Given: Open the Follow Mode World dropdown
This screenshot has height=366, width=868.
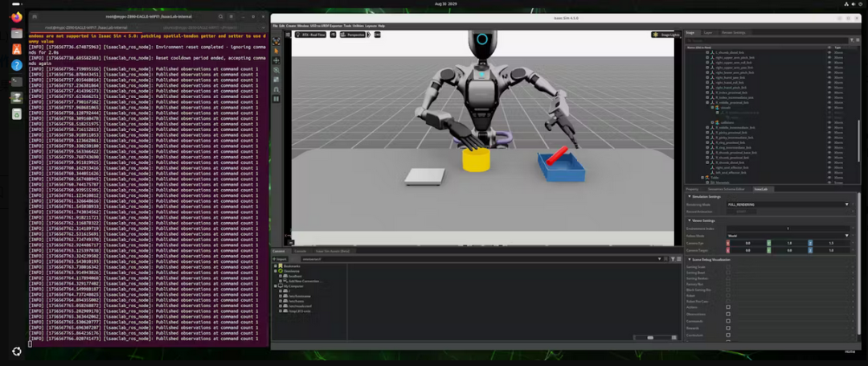Looking at the screenshot, I should click(788, 236).
